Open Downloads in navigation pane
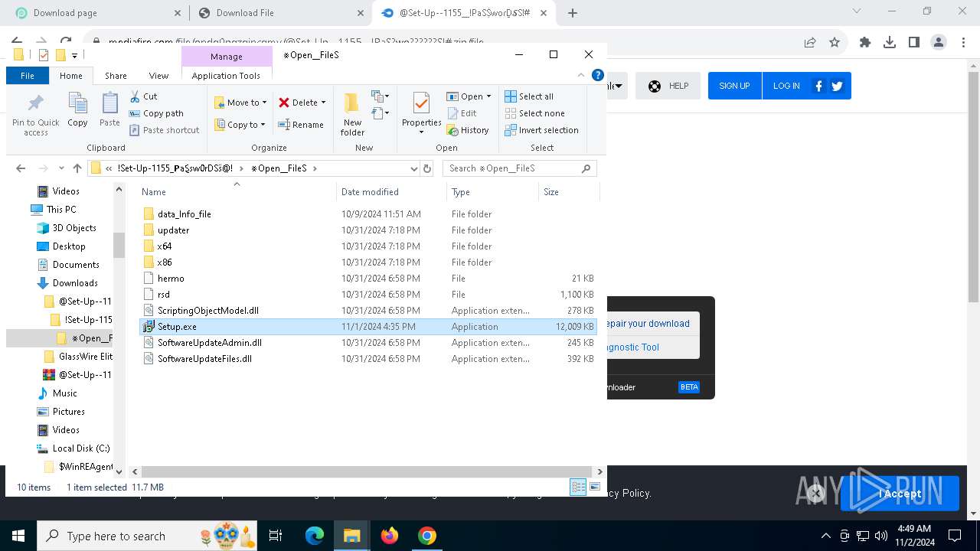This screenshot has width=980, height=551. 74,283
